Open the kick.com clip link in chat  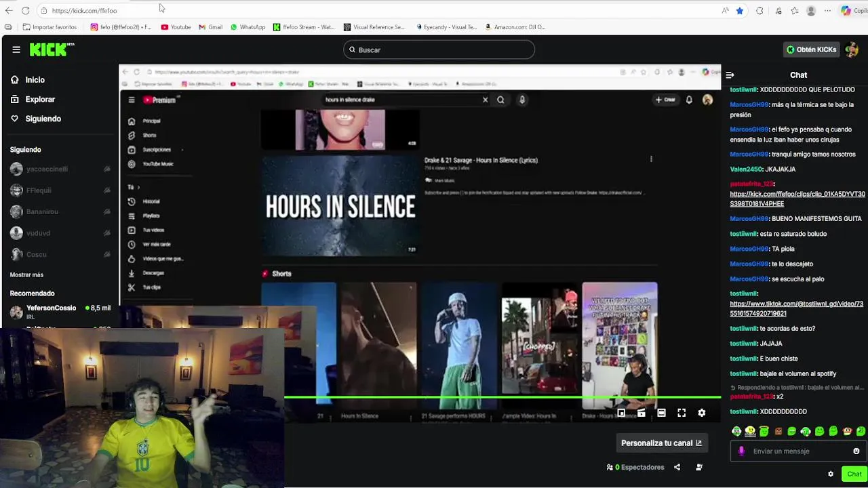click(797, 199)
